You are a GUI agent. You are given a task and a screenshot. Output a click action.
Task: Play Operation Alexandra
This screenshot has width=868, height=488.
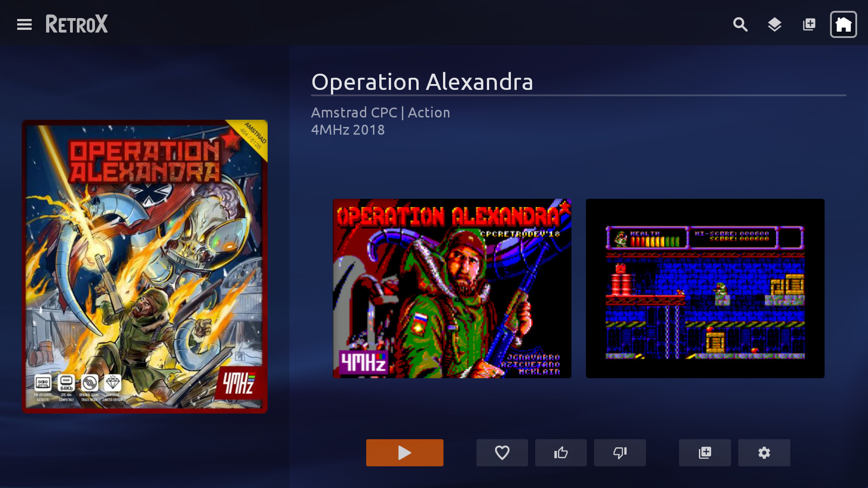coord(405,452)
